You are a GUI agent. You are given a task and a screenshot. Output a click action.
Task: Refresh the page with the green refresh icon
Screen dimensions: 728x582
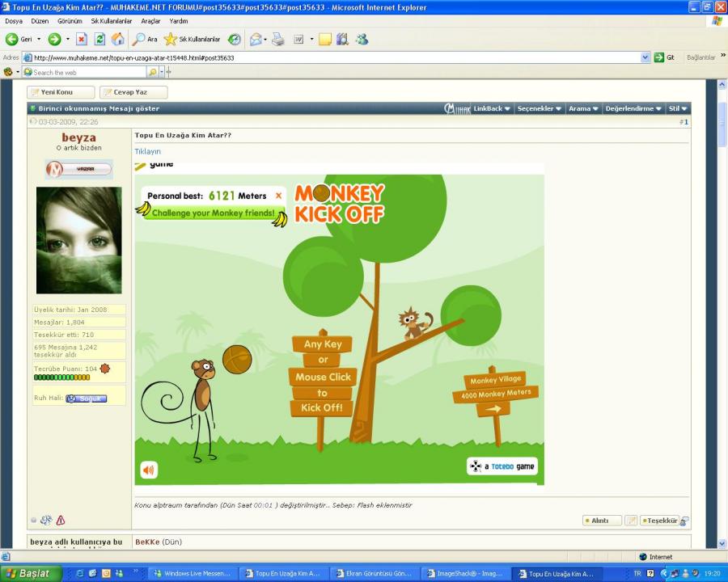tap(99, 39)
